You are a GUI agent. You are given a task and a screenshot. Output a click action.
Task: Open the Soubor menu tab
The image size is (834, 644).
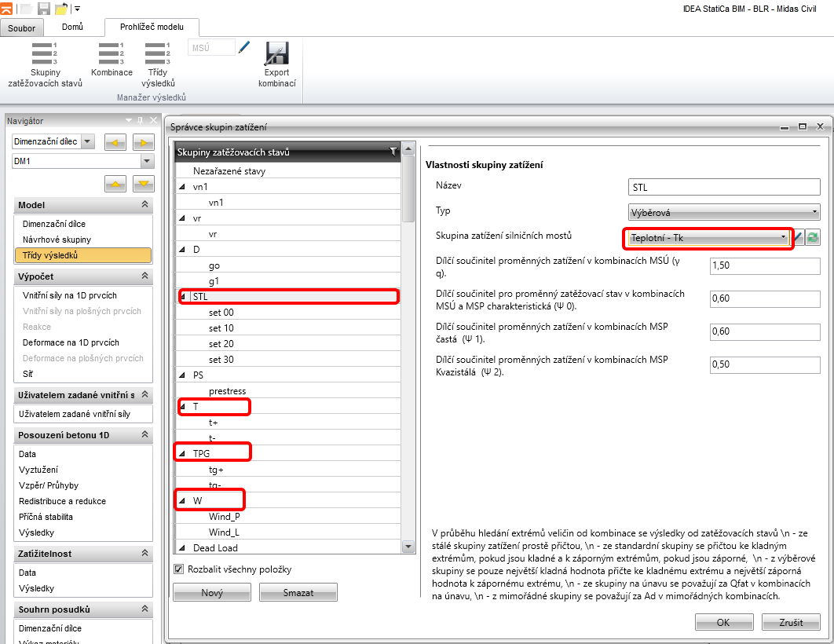22,28
